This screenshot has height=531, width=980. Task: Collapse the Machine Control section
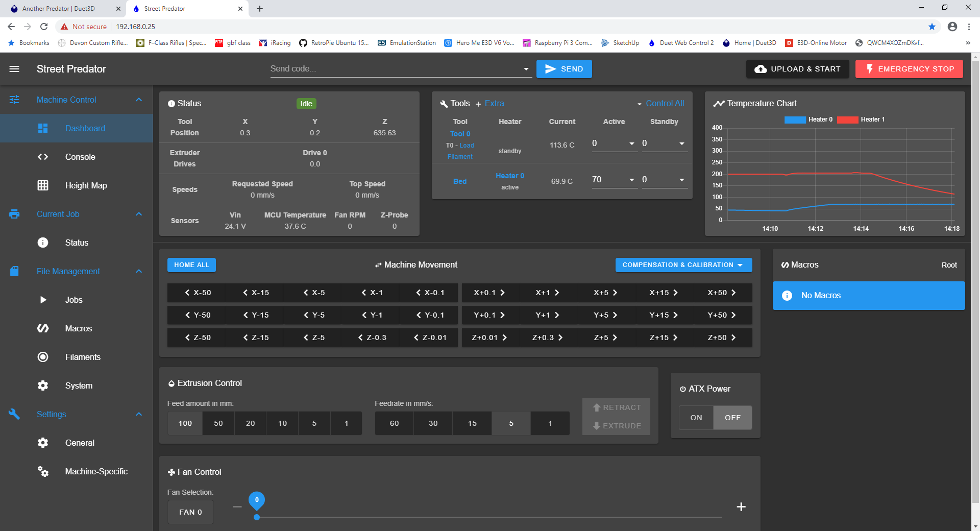pos(139,100)
